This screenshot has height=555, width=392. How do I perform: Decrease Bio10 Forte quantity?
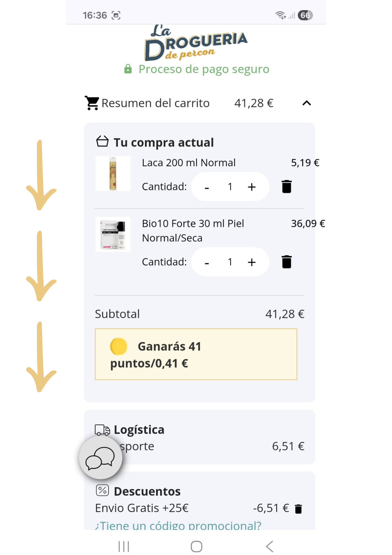[207, 263]
